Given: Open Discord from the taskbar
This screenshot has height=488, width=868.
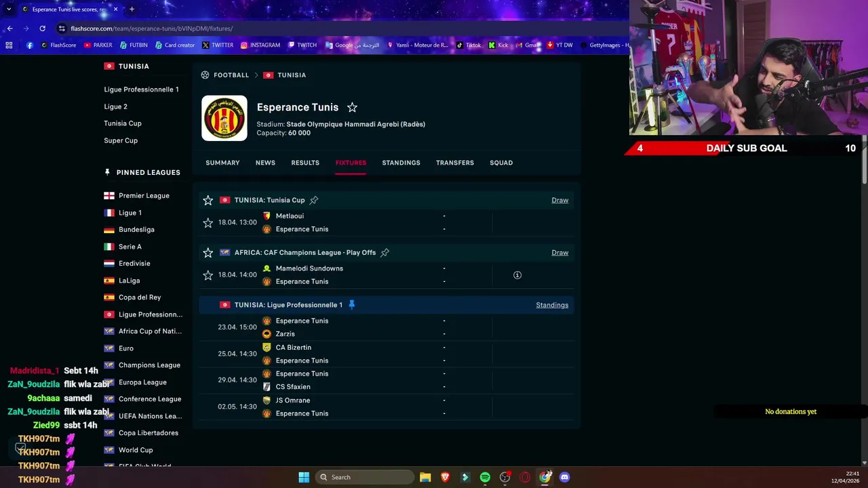Looking at the screenshot, I should (x=564, y=477).
